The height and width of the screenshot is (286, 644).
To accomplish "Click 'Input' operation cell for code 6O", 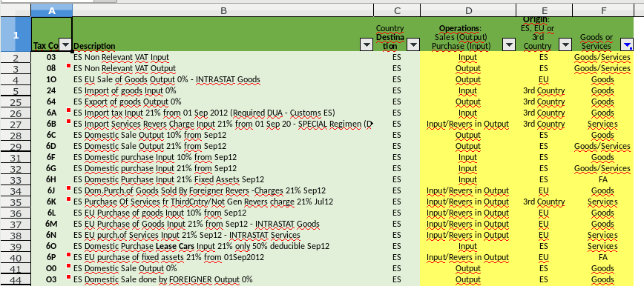I will (x=468, y=246).
